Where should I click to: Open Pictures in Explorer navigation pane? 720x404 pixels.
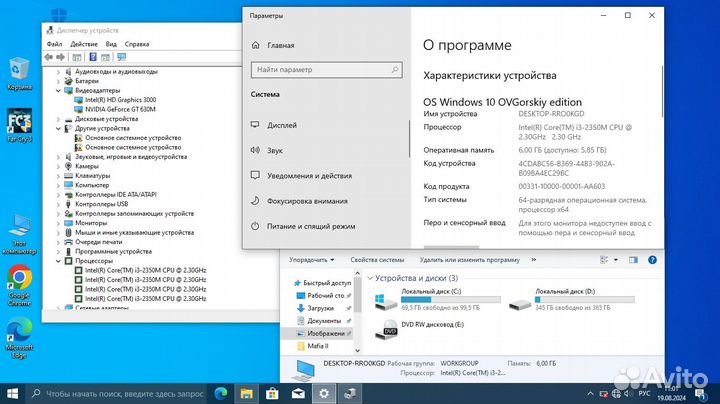click(326, 333)
